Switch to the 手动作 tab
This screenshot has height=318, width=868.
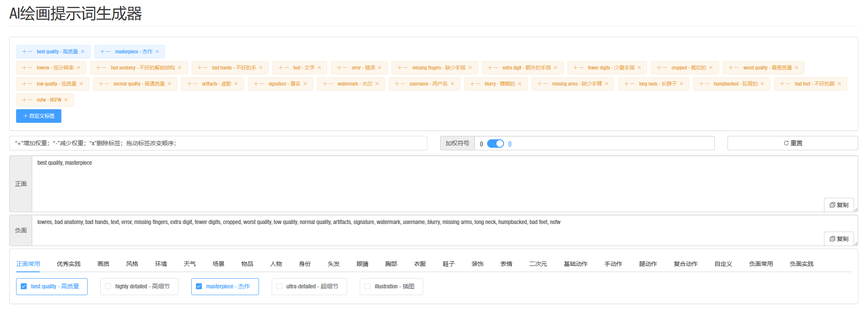point(613,264)
